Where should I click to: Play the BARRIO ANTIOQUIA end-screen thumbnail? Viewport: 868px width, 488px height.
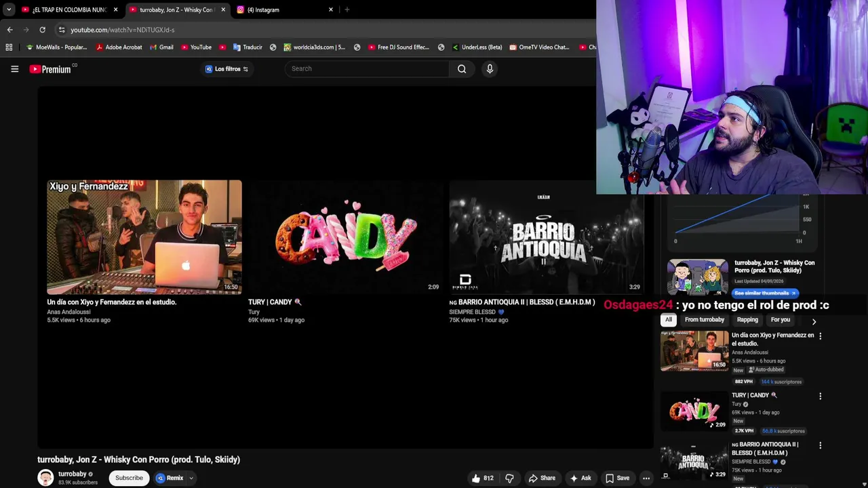coord(547,237)
